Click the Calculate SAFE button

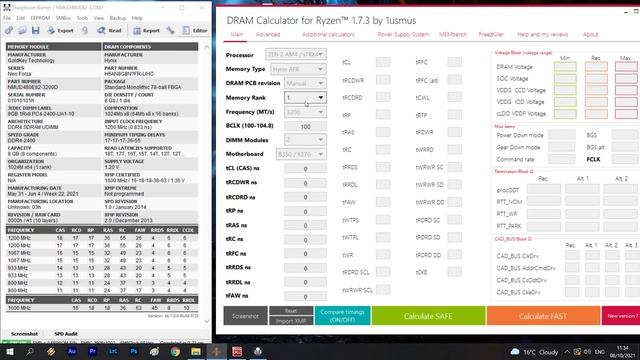[x=428, y=316]
